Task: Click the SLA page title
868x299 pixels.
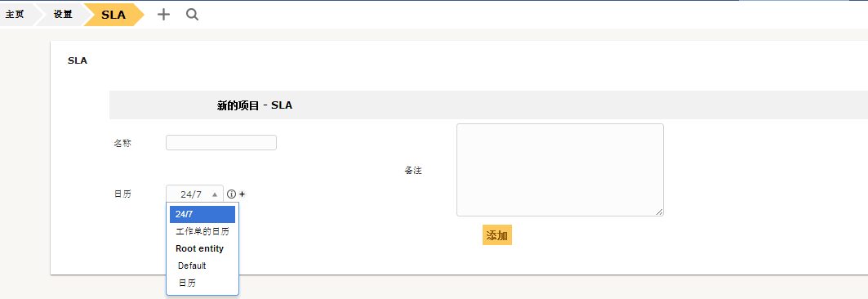Action: point(78,61)
